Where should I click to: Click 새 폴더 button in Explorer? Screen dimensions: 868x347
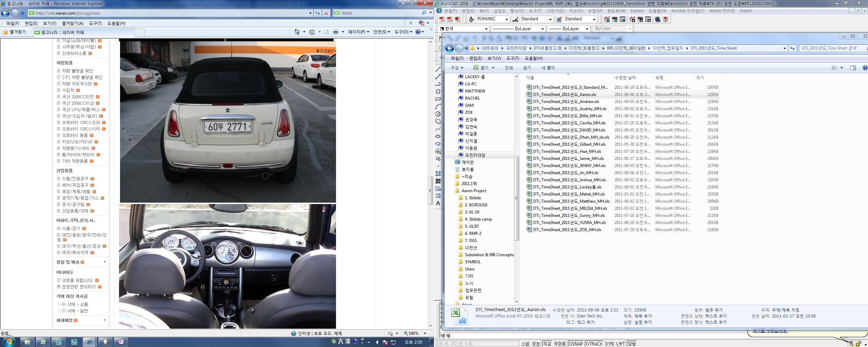(x=548, y=68)
